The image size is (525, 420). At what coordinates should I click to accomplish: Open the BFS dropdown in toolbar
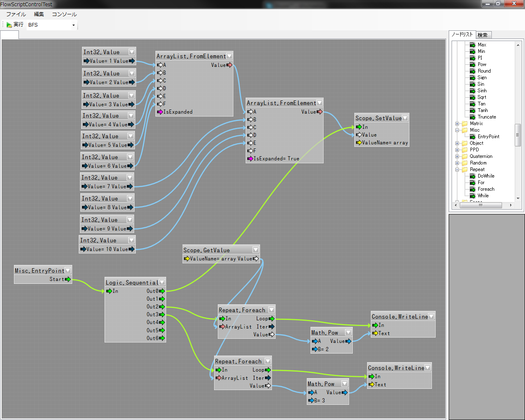[x=73, y=25]
